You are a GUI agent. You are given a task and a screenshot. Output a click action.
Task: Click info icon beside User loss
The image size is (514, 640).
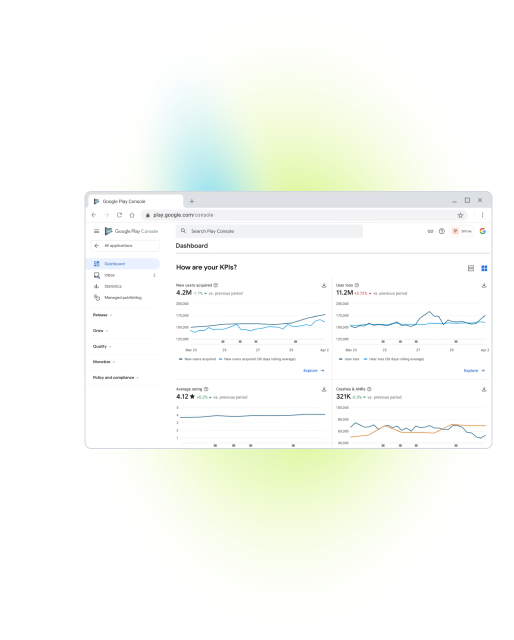356,285
